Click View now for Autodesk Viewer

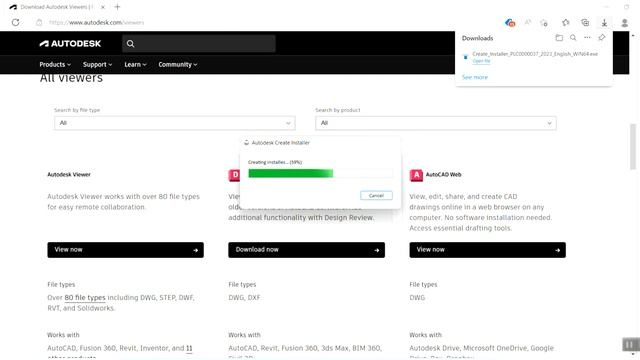[x=125, y=250]
